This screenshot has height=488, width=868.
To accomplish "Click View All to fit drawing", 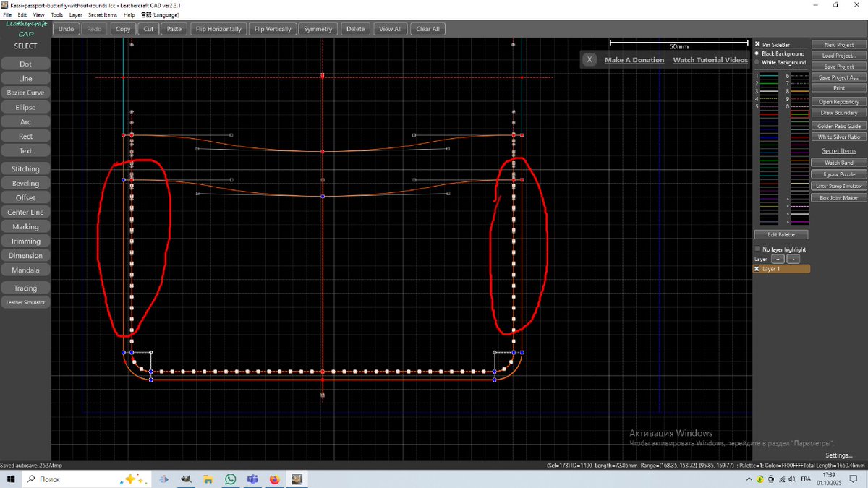I will tap(390, 29).
